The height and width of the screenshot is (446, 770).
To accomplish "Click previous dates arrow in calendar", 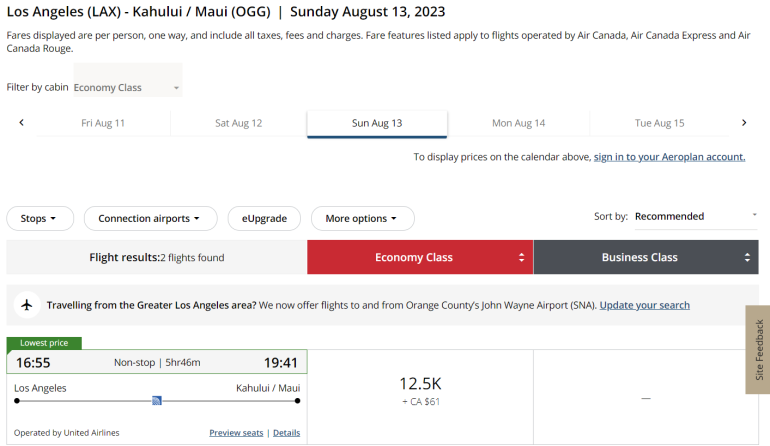I will pyautogui.click(x=21, y=123).
